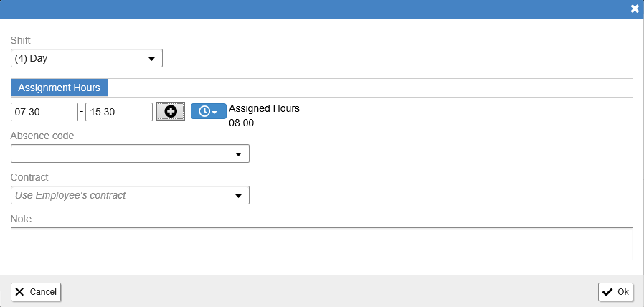The image size is (644, 307).
Task: Click the X icon on Cancel button
Action: (19, 292)
